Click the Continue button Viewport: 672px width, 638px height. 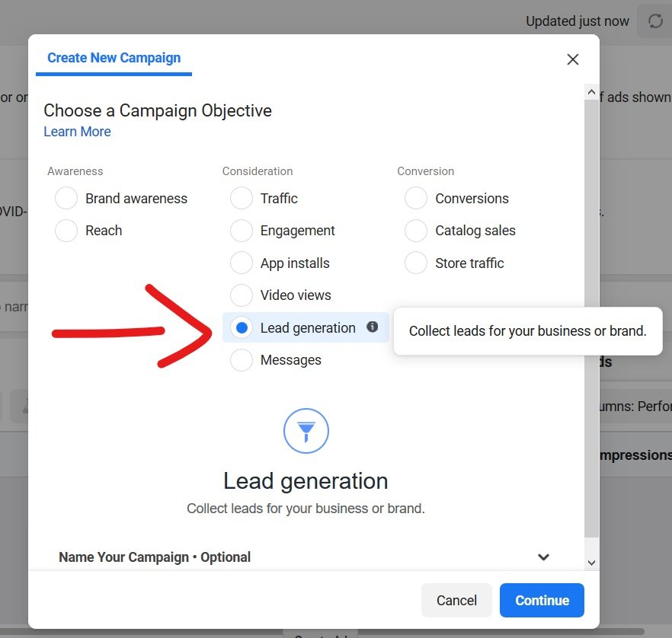pos(542,601)
